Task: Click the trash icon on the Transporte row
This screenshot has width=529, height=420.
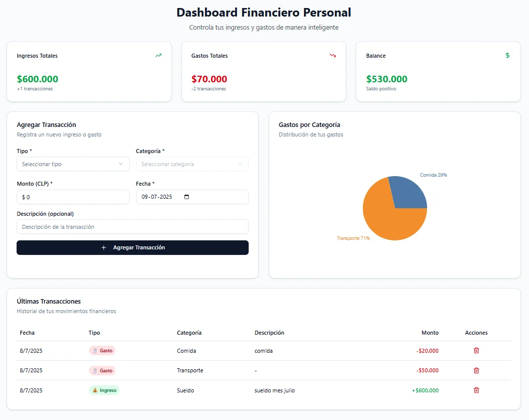Action: (x=476, y=370)
